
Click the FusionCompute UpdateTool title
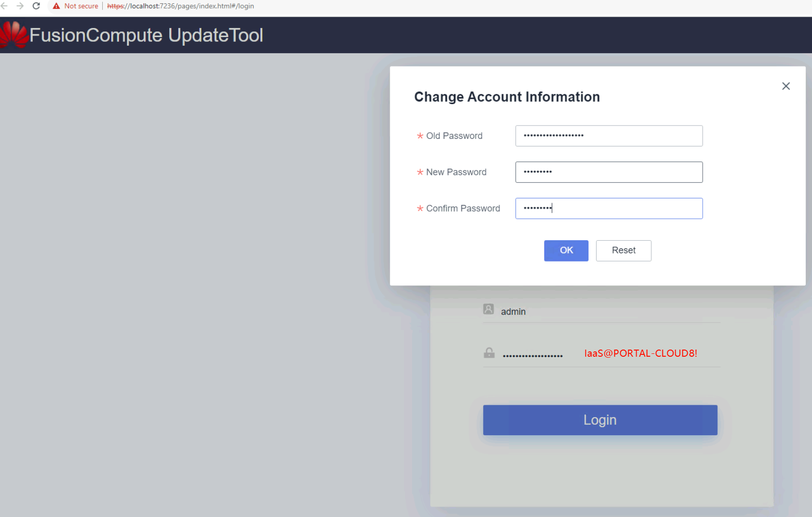(146, 35)
